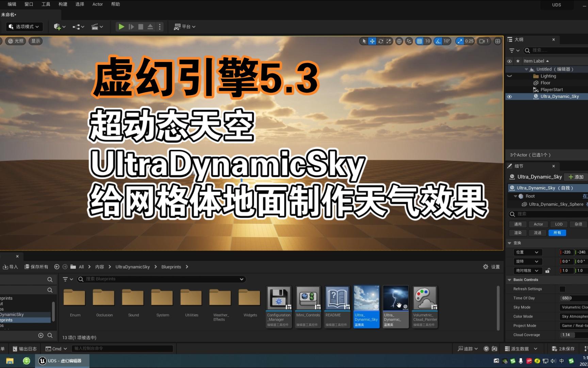Click the 保存所有 save-all icon
The image size is (588, 368).
tap(27, 267)
